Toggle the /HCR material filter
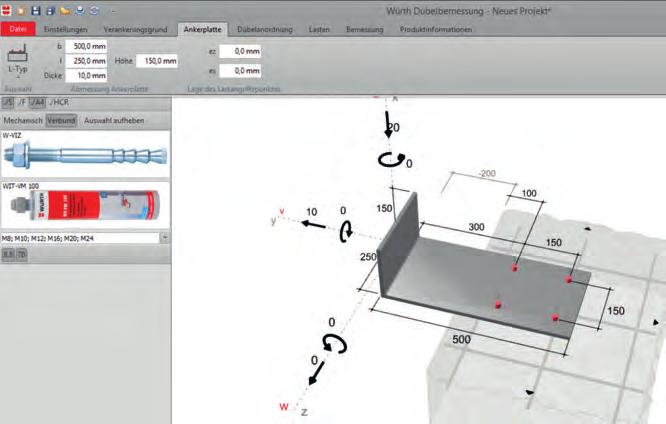Screen dimensions: 666x424 click(x=59, y=102)
